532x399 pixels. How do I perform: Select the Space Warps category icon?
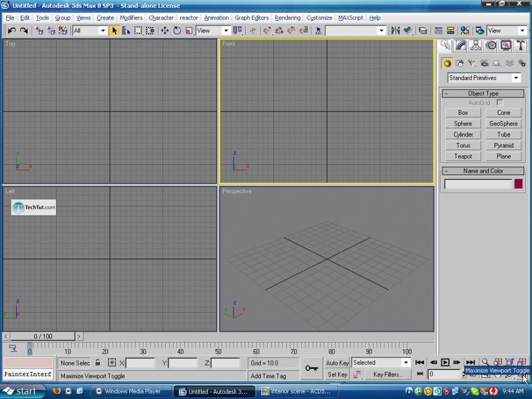509,63
